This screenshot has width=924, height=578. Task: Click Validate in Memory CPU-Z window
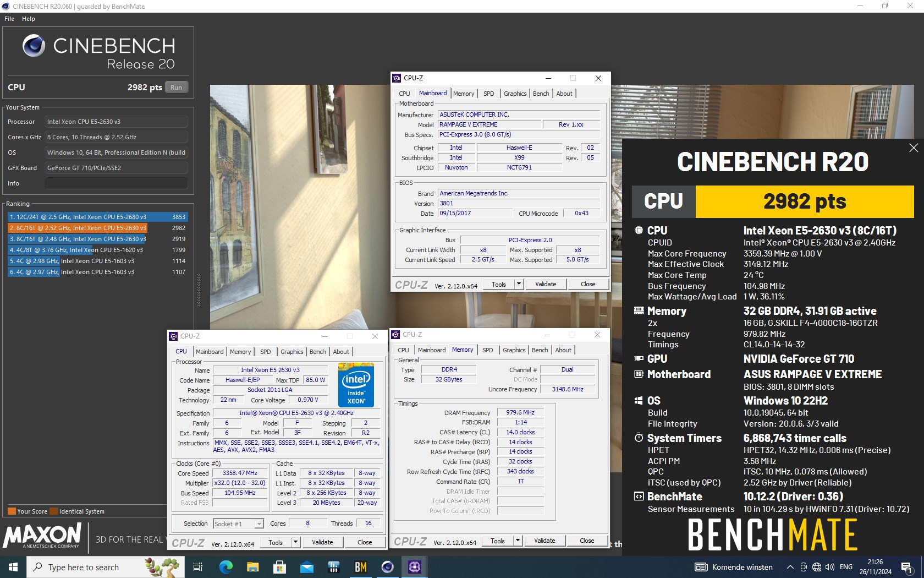[544, 541]
